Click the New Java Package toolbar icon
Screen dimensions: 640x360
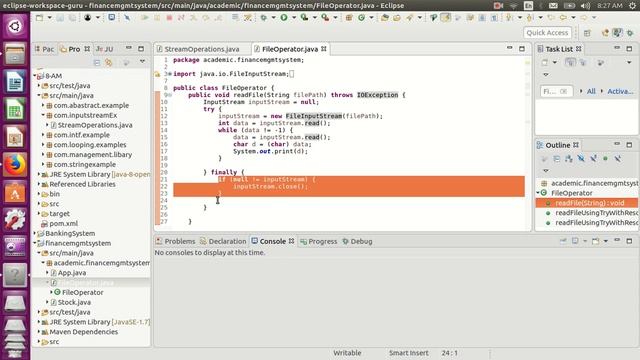tap(349, 18)
